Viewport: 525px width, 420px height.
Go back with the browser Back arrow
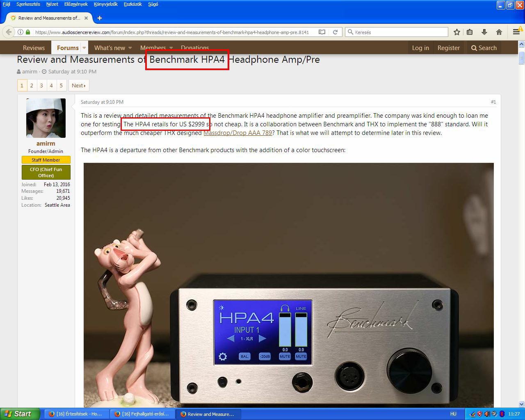coord(9,32)
